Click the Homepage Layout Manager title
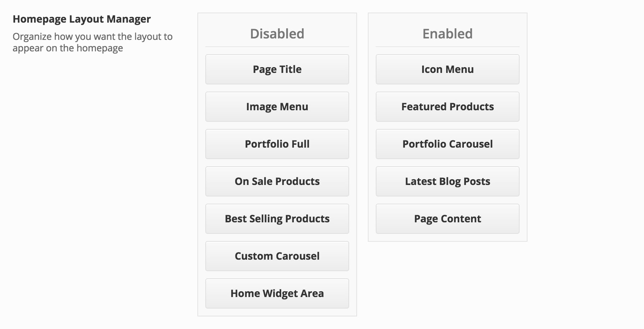Image resolution: width=644 pixels, height=329 pixels. click(82, 19)
